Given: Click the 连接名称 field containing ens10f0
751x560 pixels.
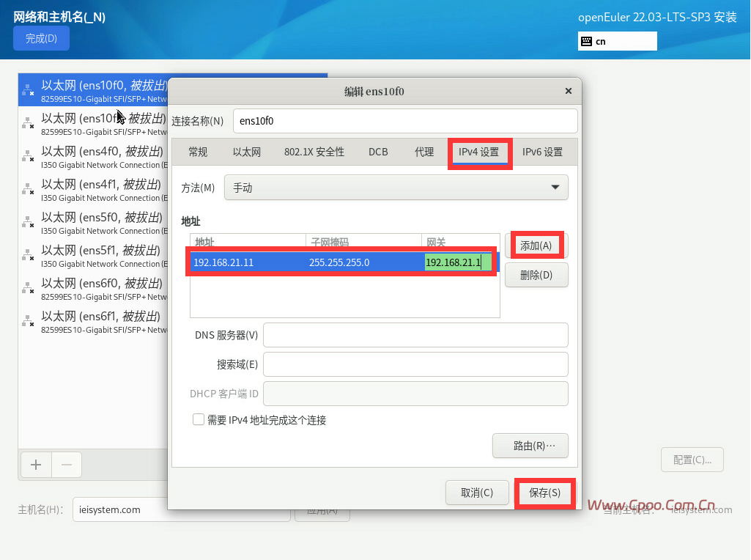Looking at the screenshot, I should coord(405,121).
